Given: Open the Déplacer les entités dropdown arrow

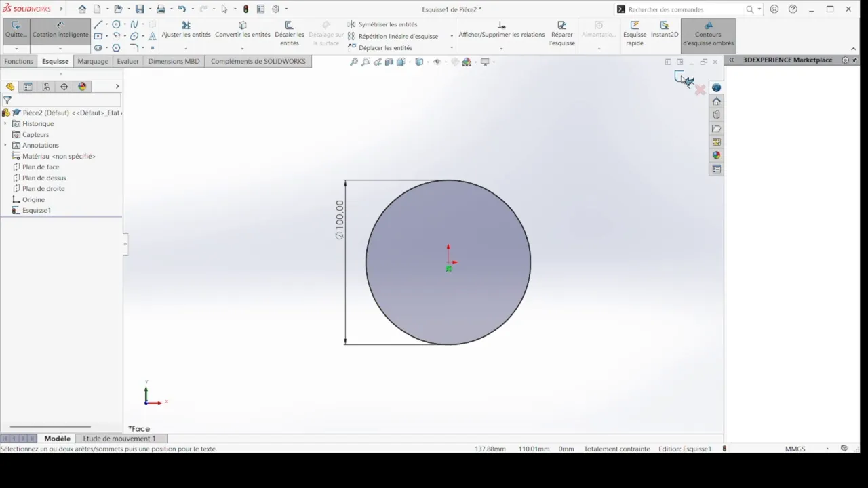Looking at the screenshot, I should click(x=452, y=48).
